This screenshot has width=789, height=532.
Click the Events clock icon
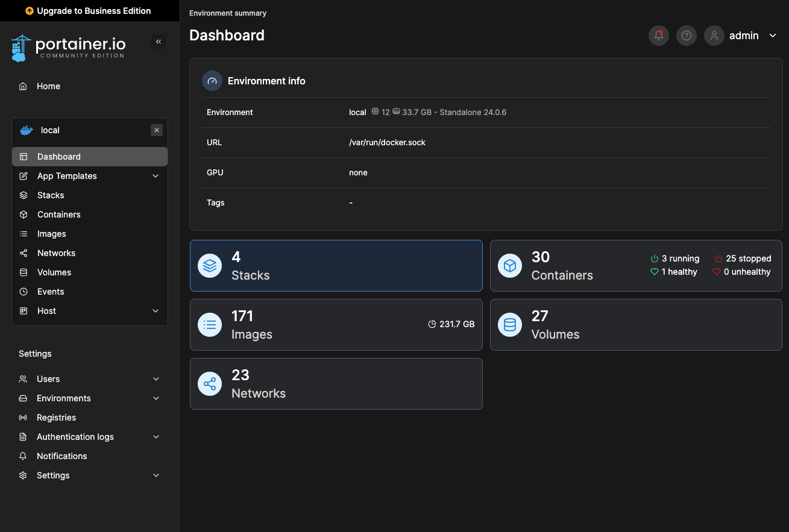click(24, 292)
